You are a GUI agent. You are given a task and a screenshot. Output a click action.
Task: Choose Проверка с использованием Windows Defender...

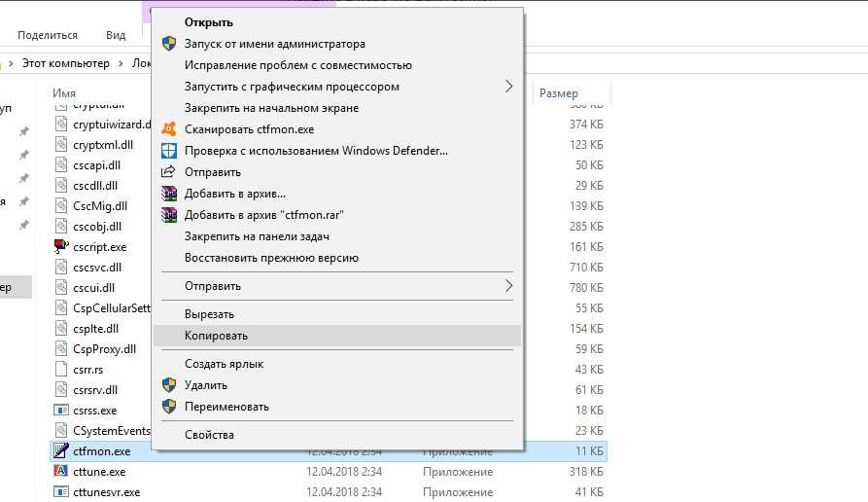click(337, 151)
